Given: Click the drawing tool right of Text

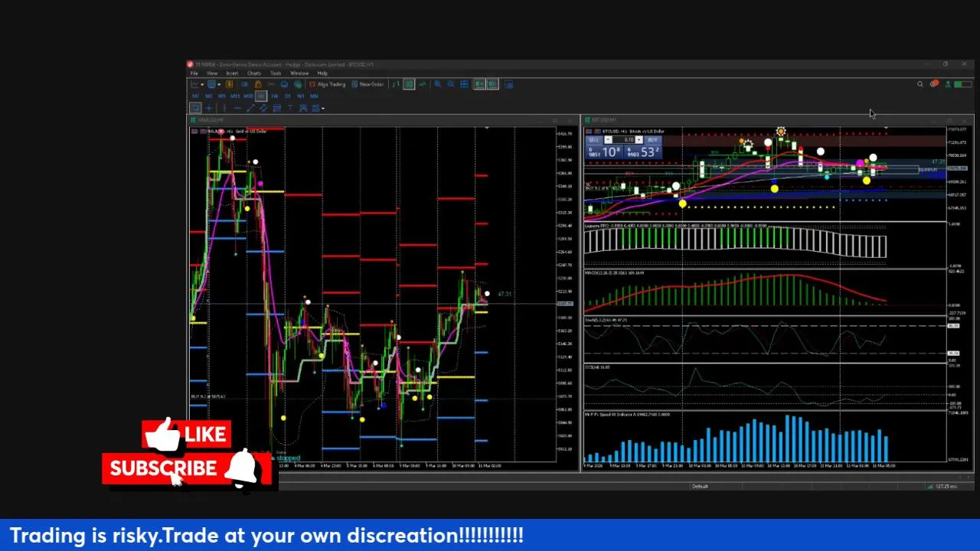Looking at the screenshot, I should click(x=303, y=108).
